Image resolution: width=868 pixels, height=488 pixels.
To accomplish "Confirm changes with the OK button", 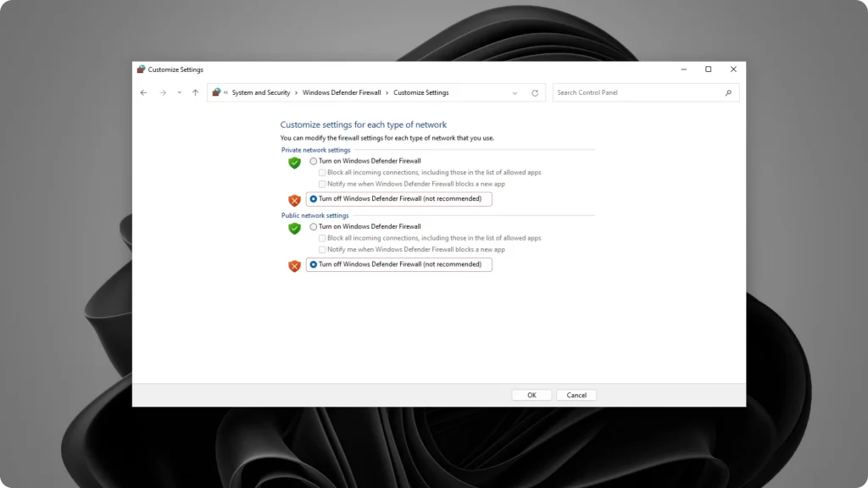I will point(531,395).
